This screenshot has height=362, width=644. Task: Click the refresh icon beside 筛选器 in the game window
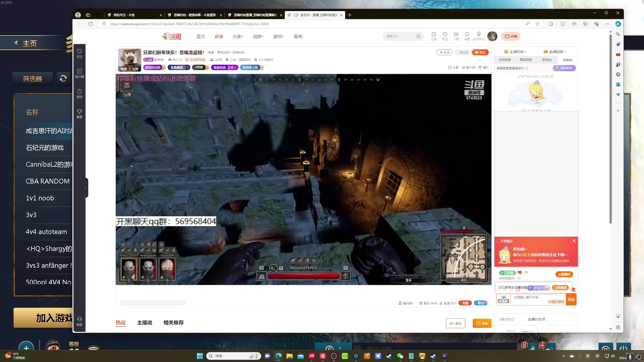click(x=63, y=78)
